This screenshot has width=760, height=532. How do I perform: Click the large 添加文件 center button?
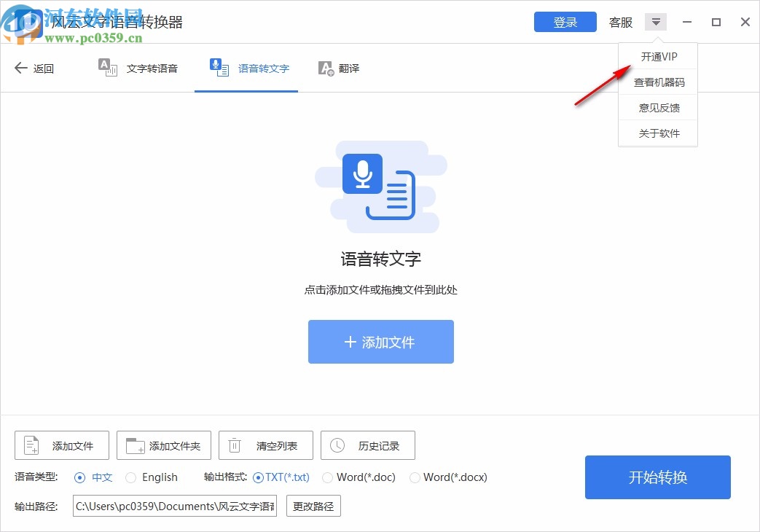[x=380, y=342]
